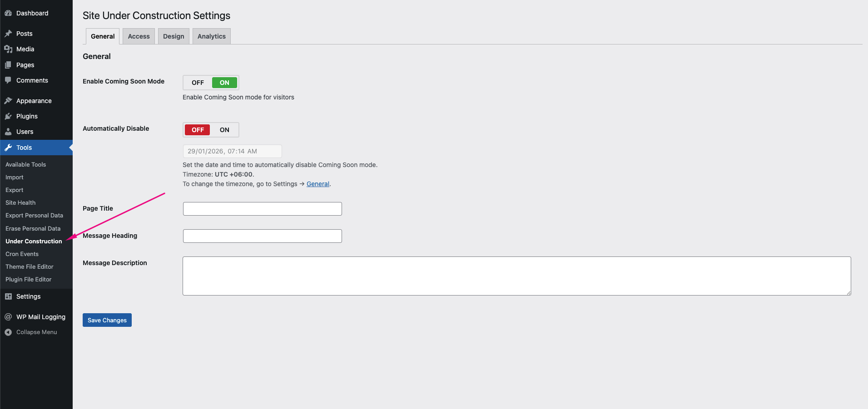Switch to the Access tab

[139, 36]
